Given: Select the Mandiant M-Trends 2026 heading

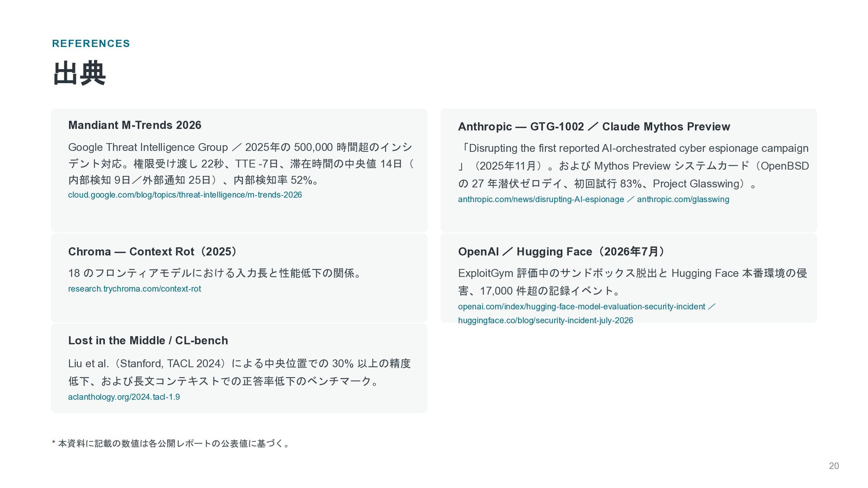Looking at the screenshot, I should [x=135, y=125].
